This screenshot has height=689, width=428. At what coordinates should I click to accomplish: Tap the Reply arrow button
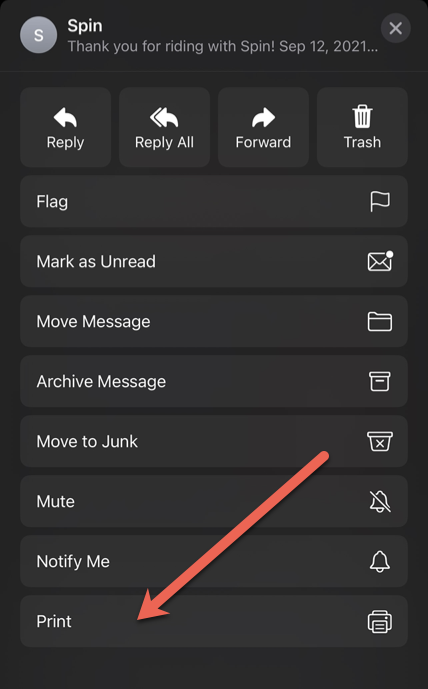click(x=65, y=127)
